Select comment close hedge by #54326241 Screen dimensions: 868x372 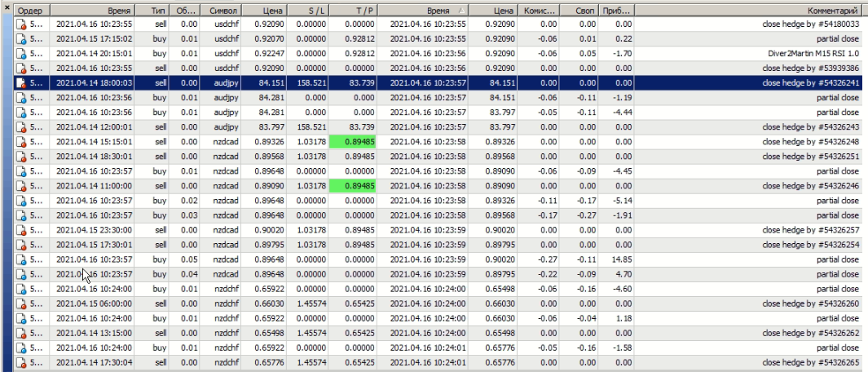tap(810, 83)
